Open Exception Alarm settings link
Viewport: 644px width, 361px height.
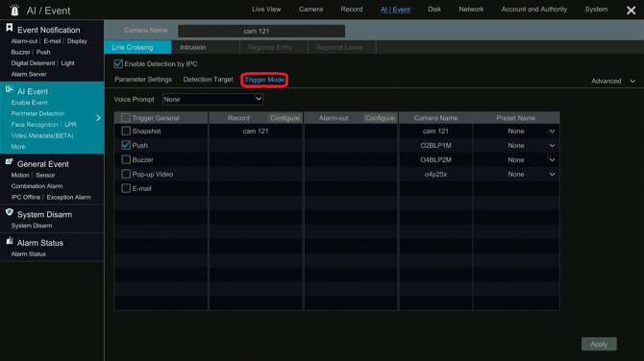pyautogui.click(x=68, y=198)
